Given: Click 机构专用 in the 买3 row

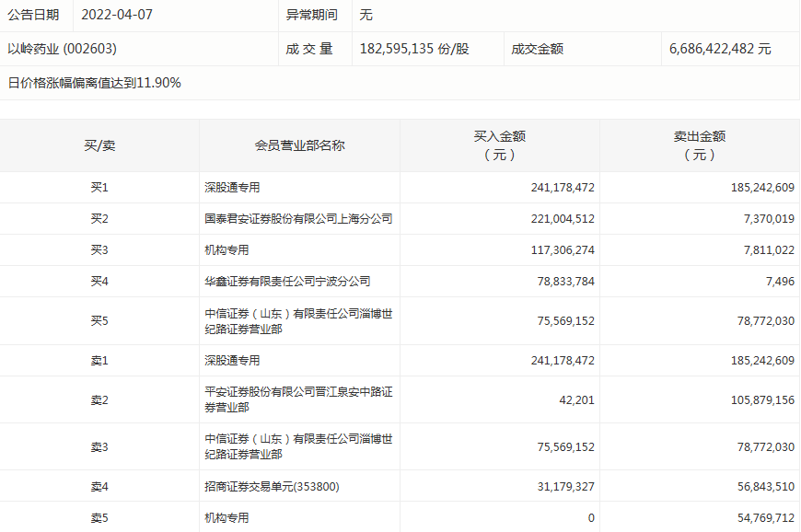Looking at the screenshot, I should pos(226,250).
